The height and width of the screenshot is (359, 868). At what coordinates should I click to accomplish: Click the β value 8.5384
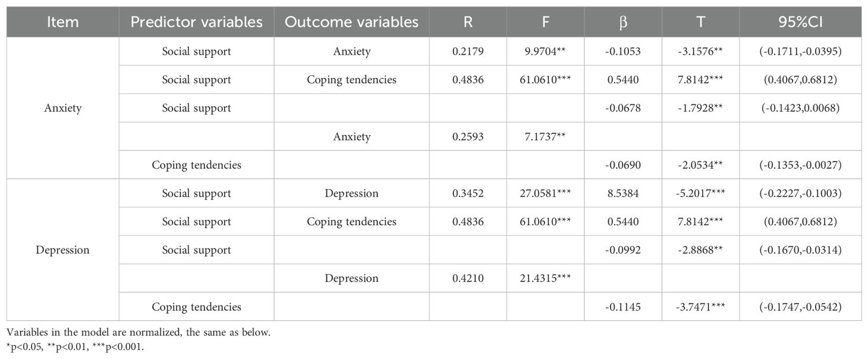click(x=622, y=193)
